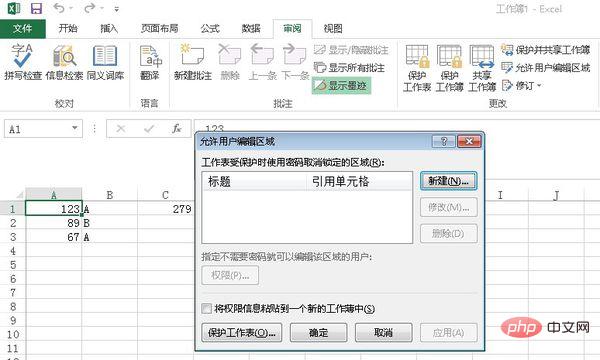Open 同义词库 thesaurus
Screen dimensions: 600x360
(105, 62)
